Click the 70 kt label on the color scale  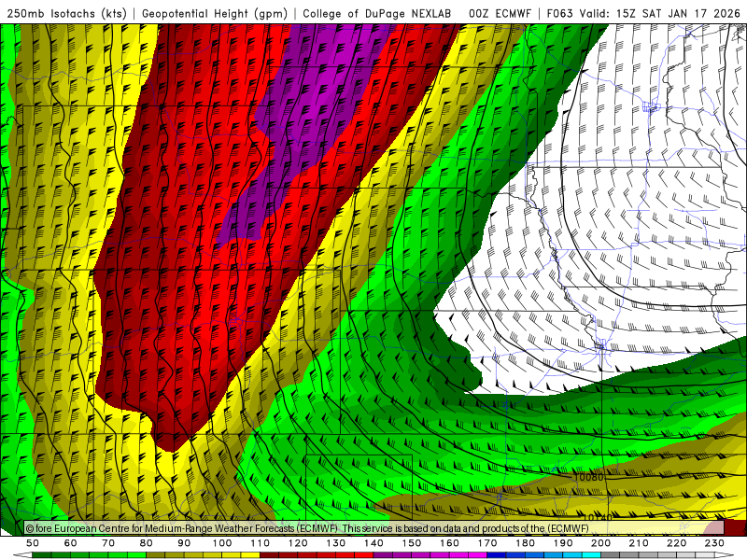pos(108,543)
